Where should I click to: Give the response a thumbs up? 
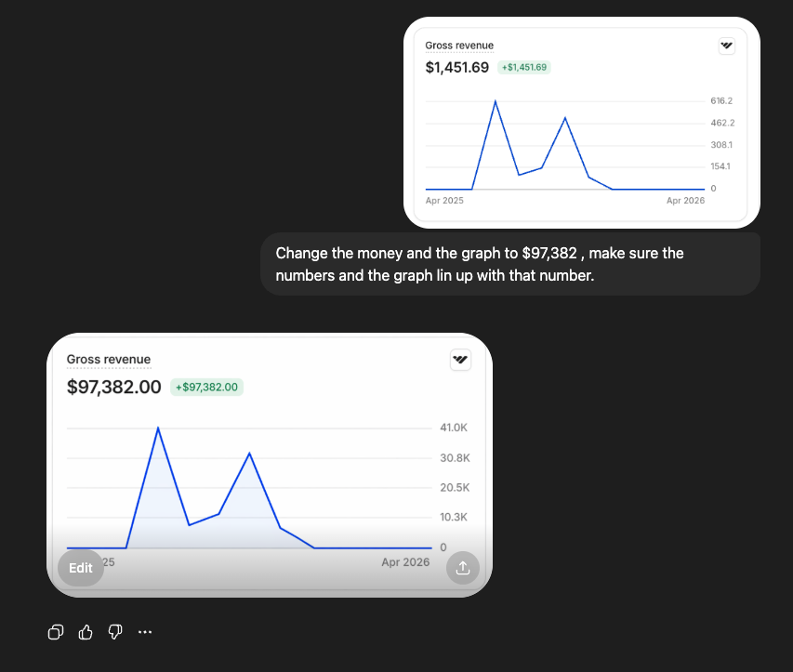tap(86, 632)
